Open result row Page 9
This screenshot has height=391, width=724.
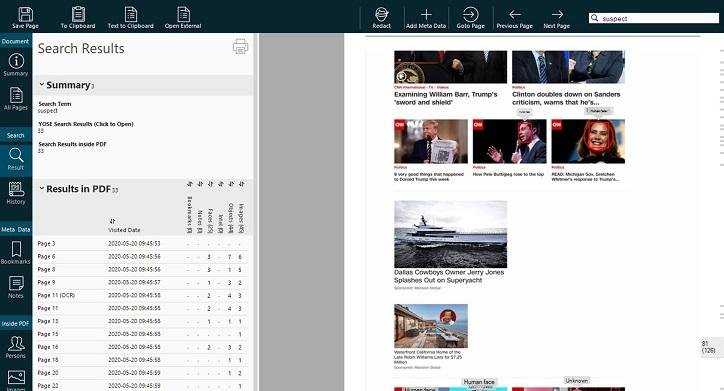(x=142, y=282)
